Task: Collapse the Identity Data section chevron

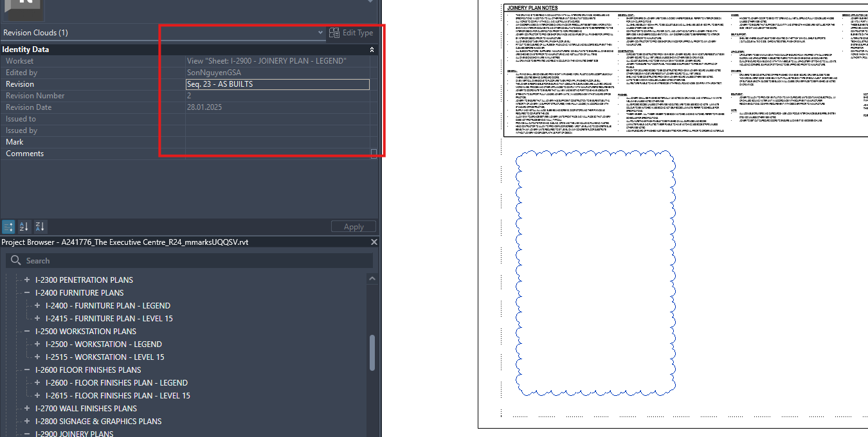Action: coord(371,49)
